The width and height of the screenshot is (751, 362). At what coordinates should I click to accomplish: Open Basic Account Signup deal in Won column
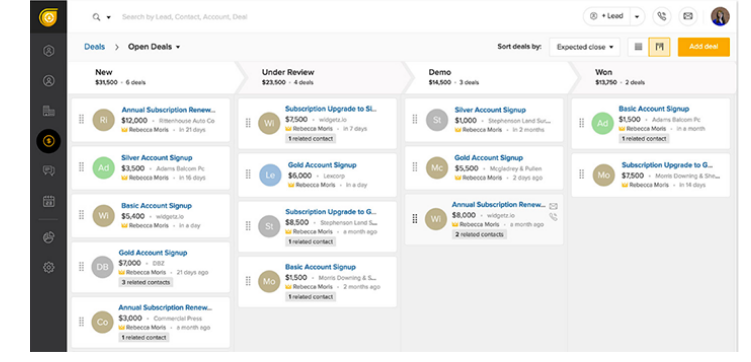pyautogui.click(x=654, y=109)
